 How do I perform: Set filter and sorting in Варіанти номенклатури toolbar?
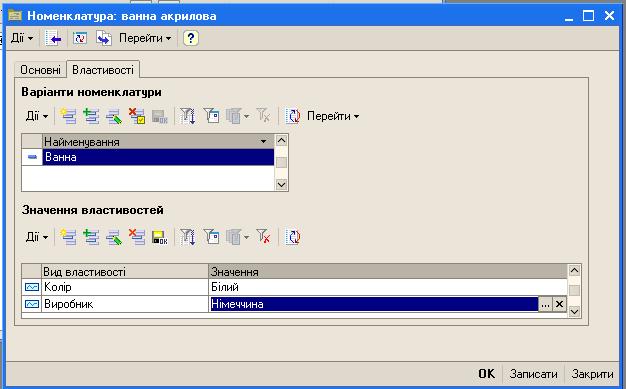pyautogui.click(x=187, y=116)
